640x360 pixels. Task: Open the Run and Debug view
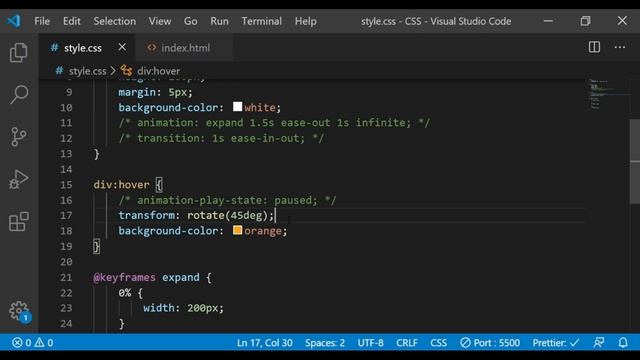(x=19, y=179)
